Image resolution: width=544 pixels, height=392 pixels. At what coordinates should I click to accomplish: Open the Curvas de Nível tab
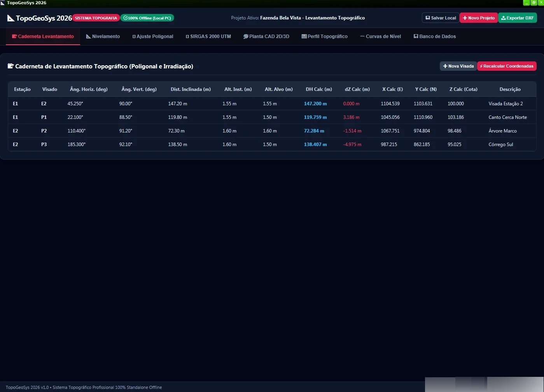381,37
